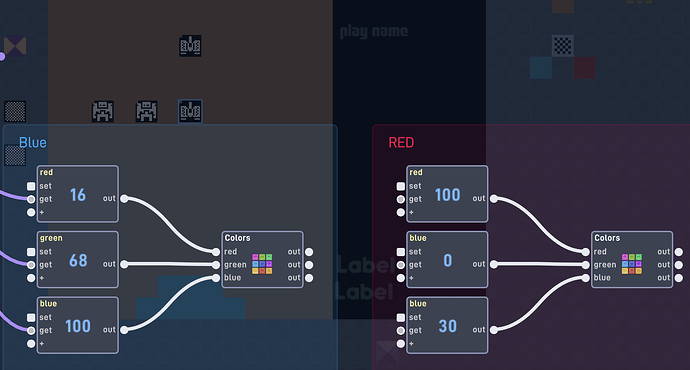Click the out port of the node showing 30
The width and height of the screenshot is (690, 370).
tap(494, 330)
